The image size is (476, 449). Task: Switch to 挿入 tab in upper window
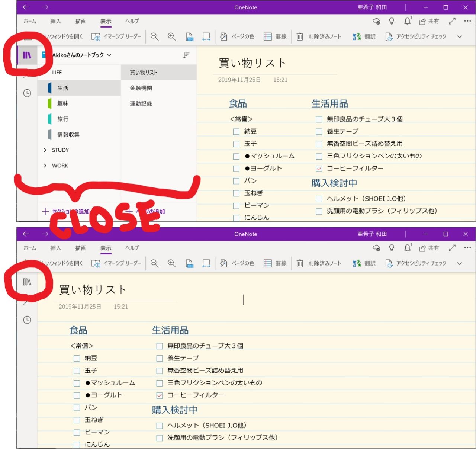(x=55, y=21)
